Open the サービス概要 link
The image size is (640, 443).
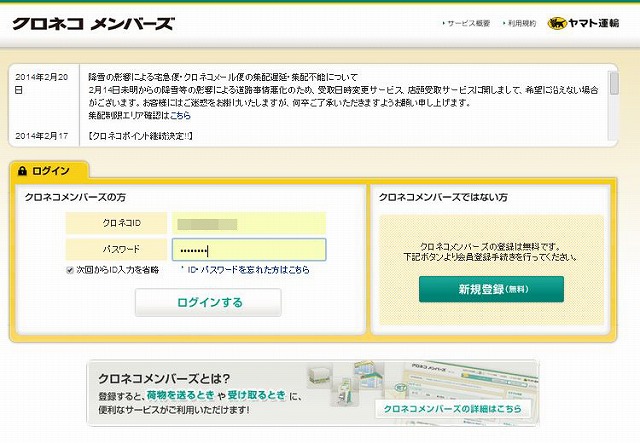click(469, 24)
